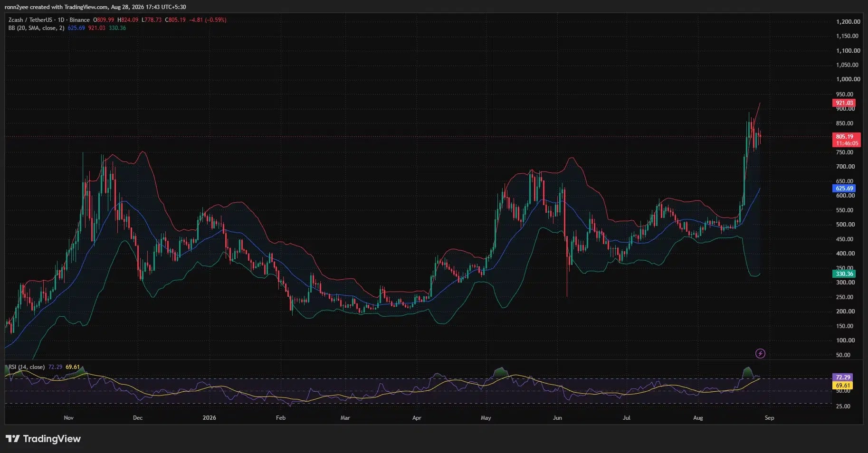Click the Jul label on time axis
868x453 pixels.
[627, 418]
